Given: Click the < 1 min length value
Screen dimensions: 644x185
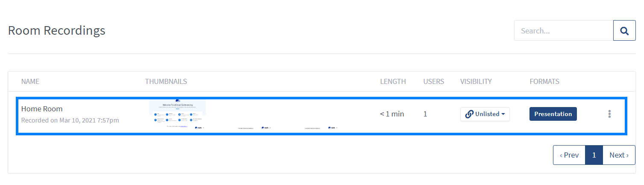Looking at the screenshot, I should pyautogui.click(x=392, y=114).
